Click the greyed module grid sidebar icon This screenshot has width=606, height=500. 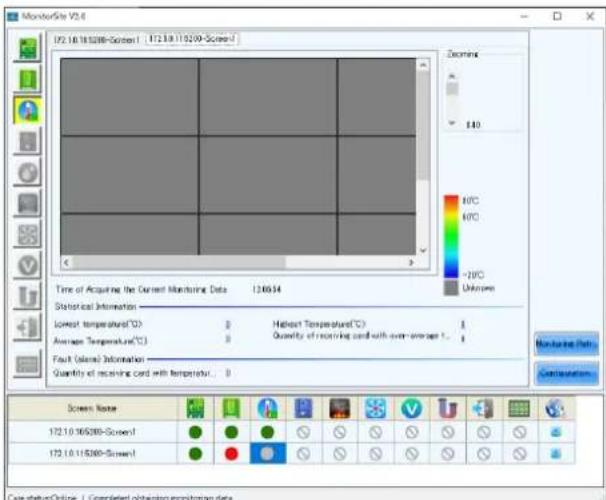pyautogui.click(x=28, y=364)
